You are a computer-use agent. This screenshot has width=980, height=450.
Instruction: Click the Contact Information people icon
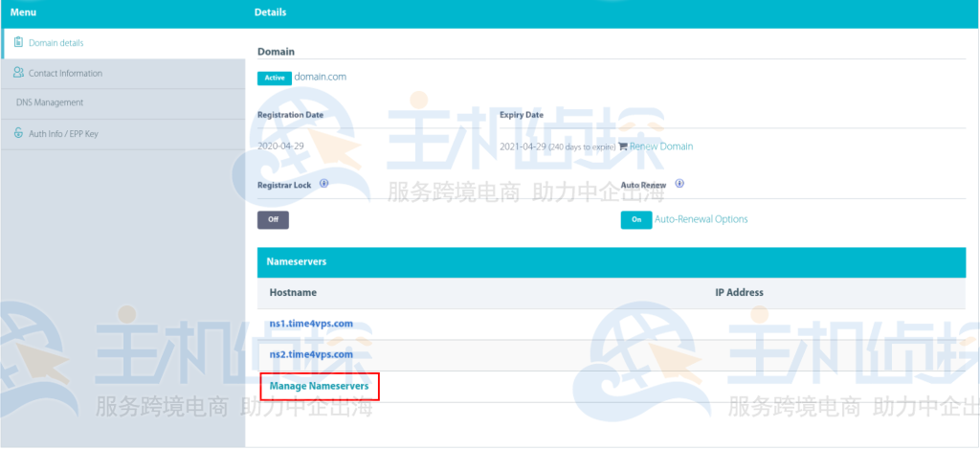(19, 73)
